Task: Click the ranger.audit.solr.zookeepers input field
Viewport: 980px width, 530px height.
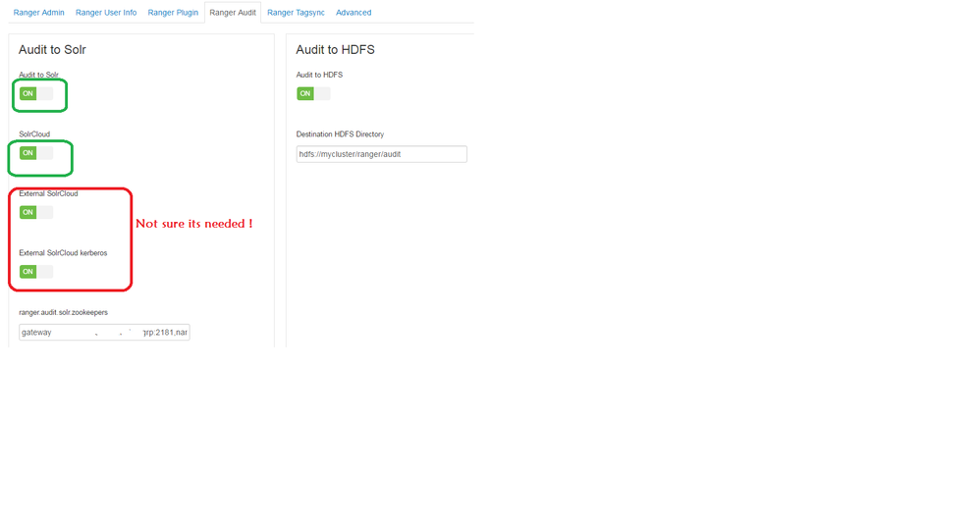Action: click(104, 333)
